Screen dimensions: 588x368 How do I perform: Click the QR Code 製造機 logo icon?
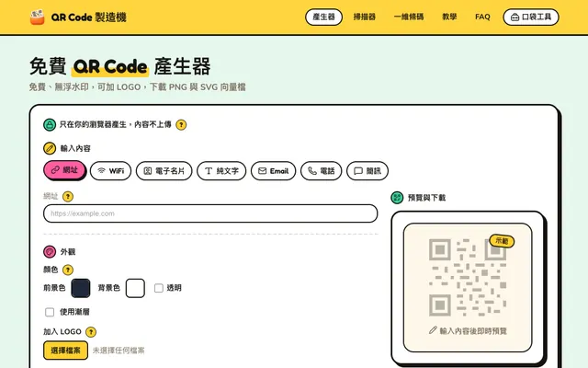pos(37,17)
